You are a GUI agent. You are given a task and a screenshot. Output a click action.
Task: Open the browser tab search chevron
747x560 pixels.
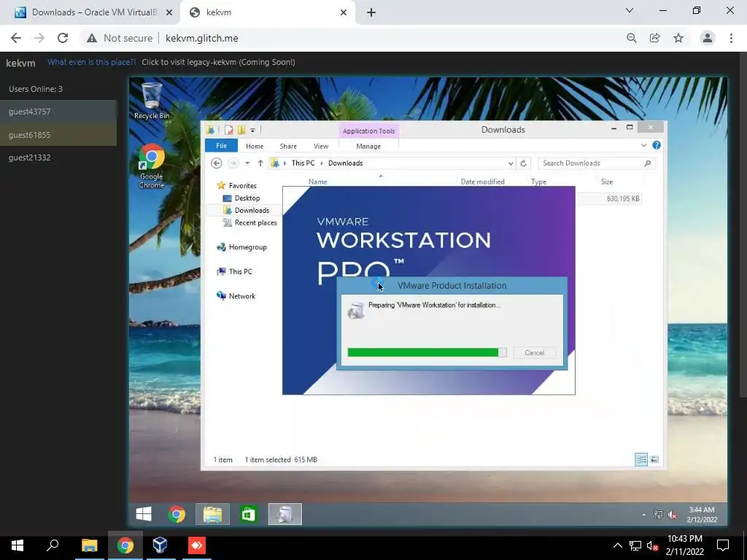630,10
